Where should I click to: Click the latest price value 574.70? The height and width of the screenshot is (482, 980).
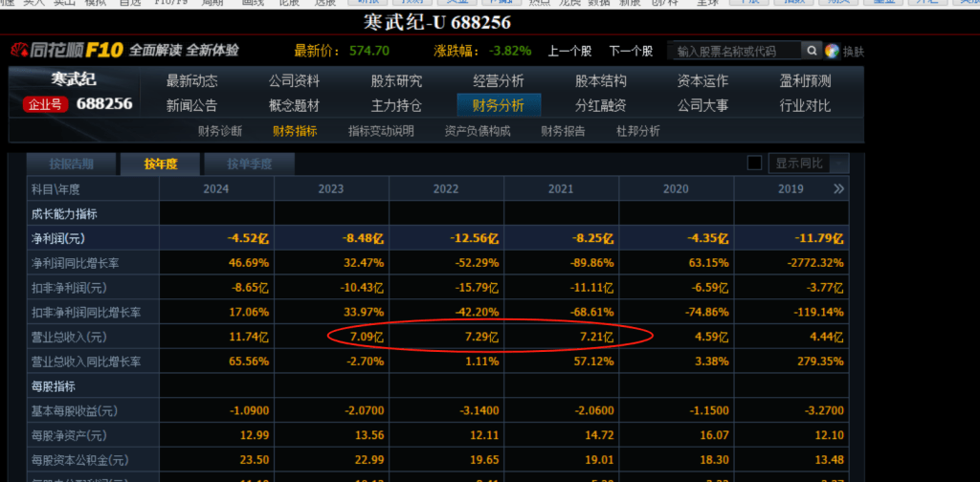click(x=369, y=51)
